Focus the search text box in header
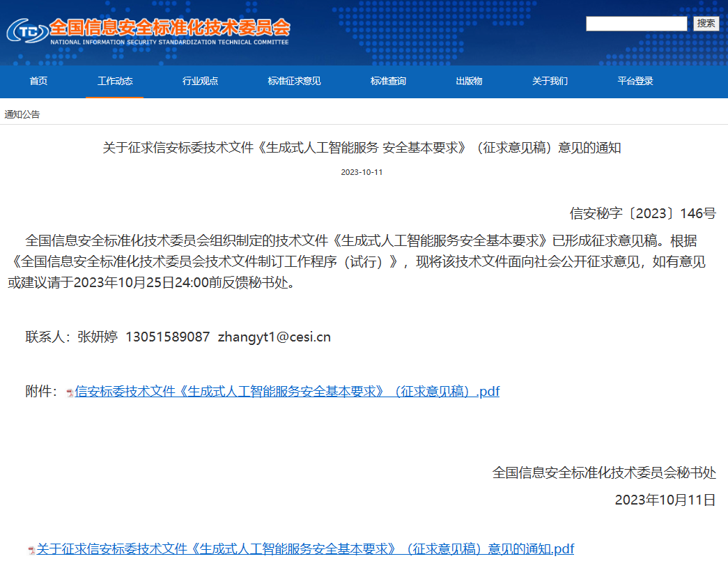 pyautogui.click(x=636, y=24)
